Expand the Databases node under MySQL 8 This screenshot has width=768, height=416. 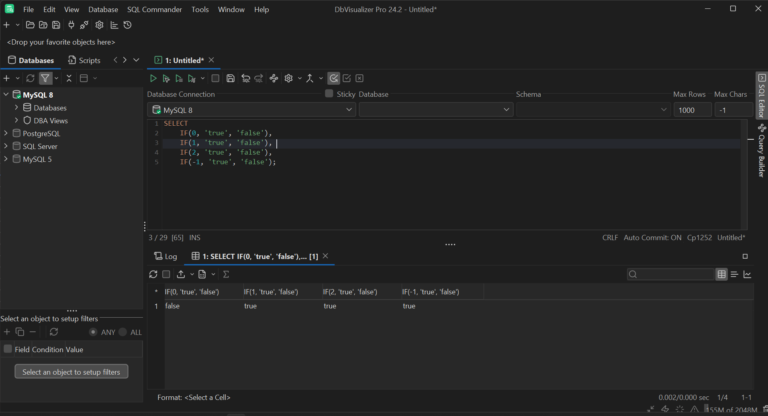pyautogui.click(x=16, y=108)
